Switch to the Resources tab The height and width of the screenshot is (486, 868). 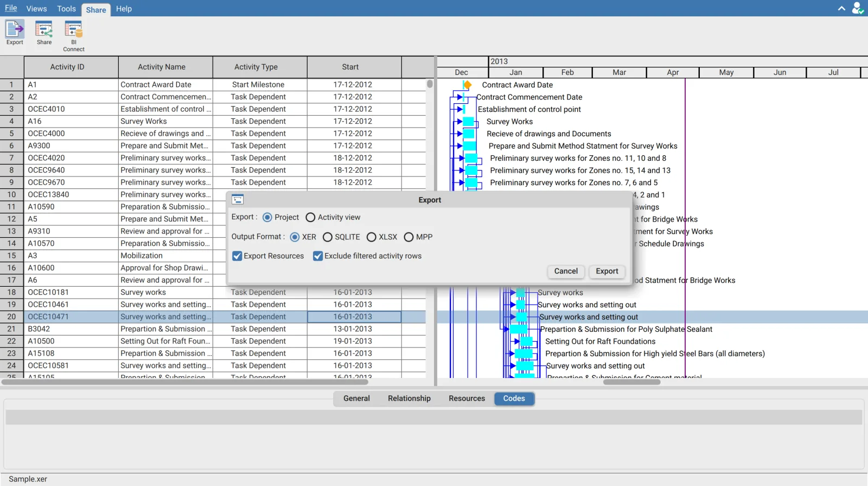click(x=467, y=399)
